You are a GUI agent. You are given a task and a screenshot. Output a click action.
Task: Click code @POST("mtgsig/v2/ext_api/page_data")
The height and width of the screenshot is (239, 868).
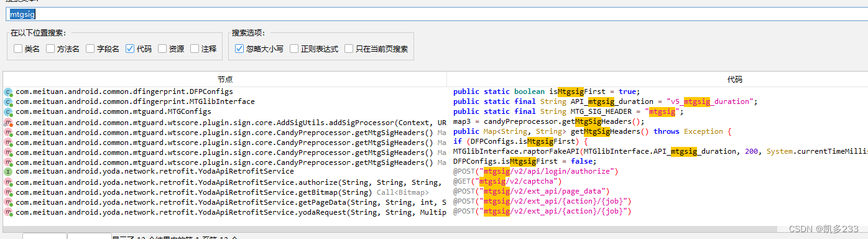tap(531, 192)
